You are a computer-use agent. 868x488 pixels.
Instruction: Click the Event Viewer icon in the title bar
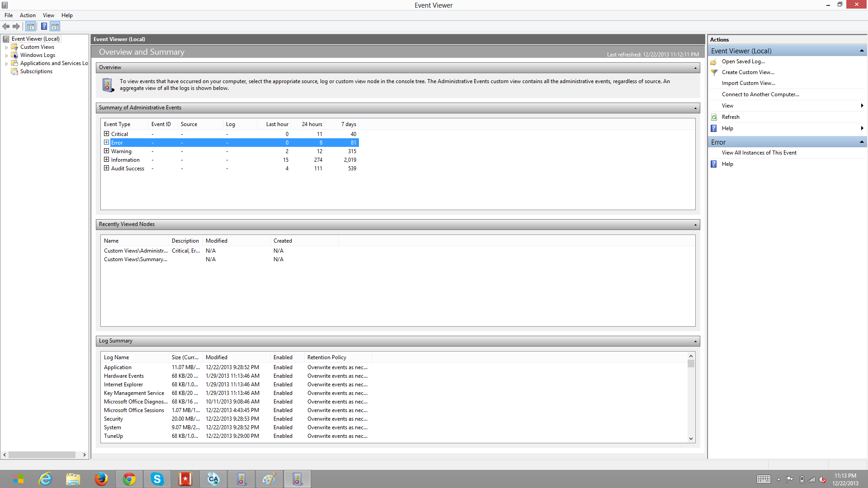coord(5,5)
